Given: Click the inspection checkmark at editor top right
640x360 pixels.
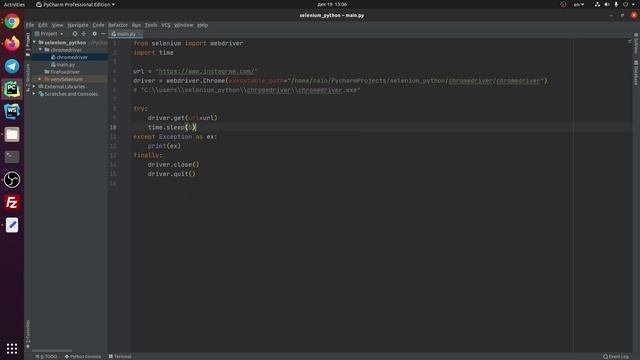Looking at the screenshot, I should point(630,41).
